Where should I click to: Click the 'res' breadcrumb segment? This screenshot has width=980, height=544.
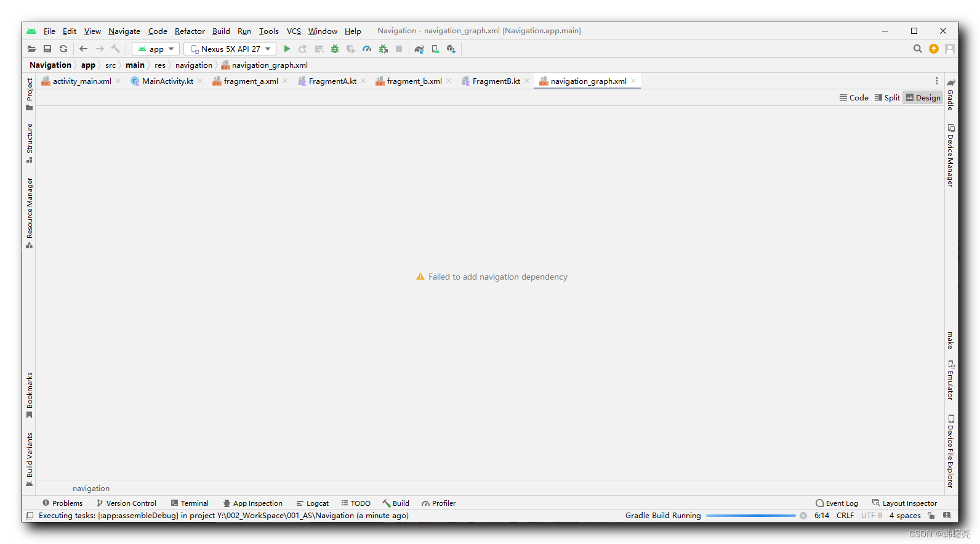point(160,65)
